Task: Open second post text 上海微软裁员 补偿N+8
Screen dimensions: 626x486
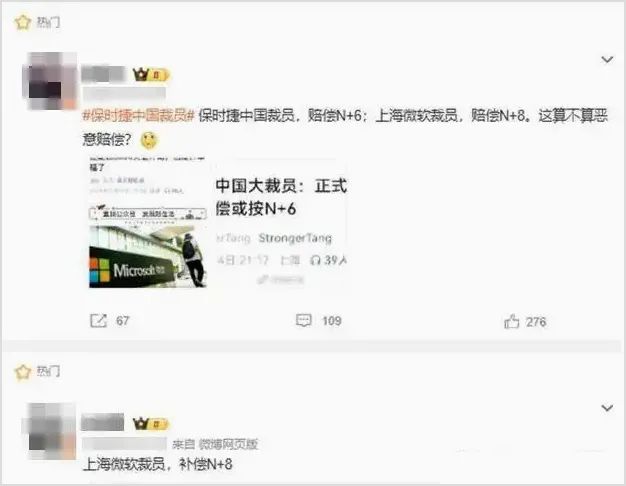Action: tap(158, 464)
